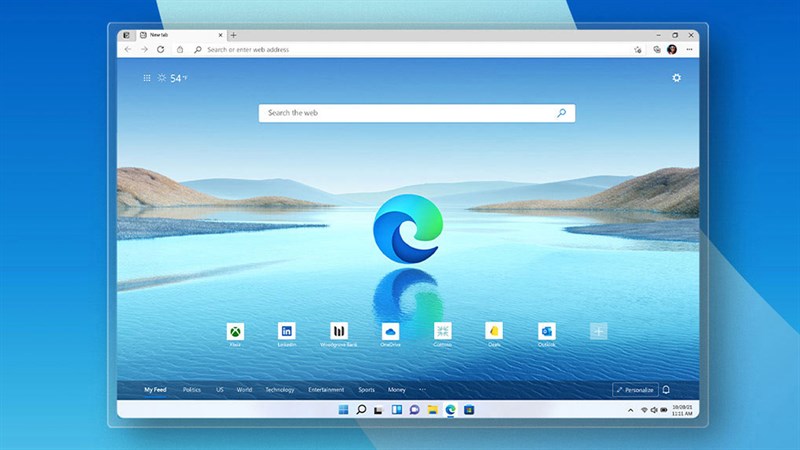
Task: Select the My Feed tab
Action: click(155, 390)
